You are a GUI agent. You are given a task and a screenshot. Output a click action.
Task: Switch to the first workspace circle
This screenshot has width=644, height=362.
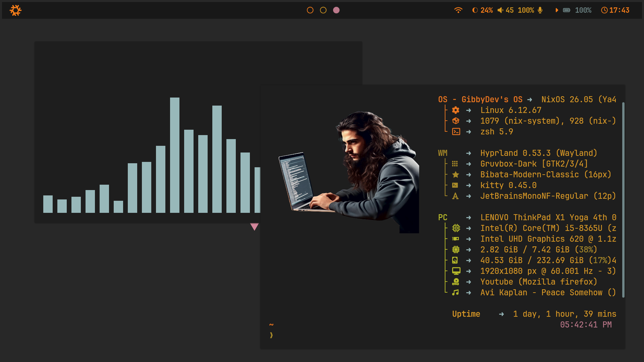pyautogui.click(x=310, y=10)
